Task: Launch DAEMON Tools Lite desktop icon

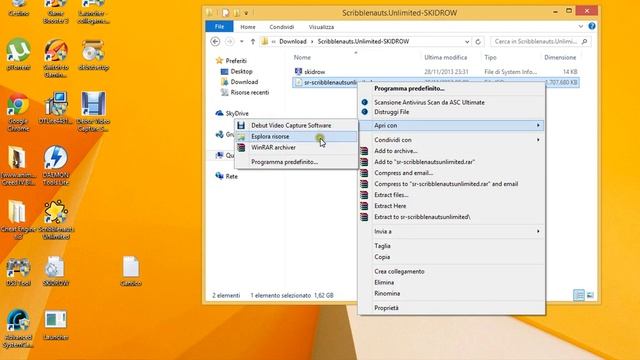Action: click(56, 165)
